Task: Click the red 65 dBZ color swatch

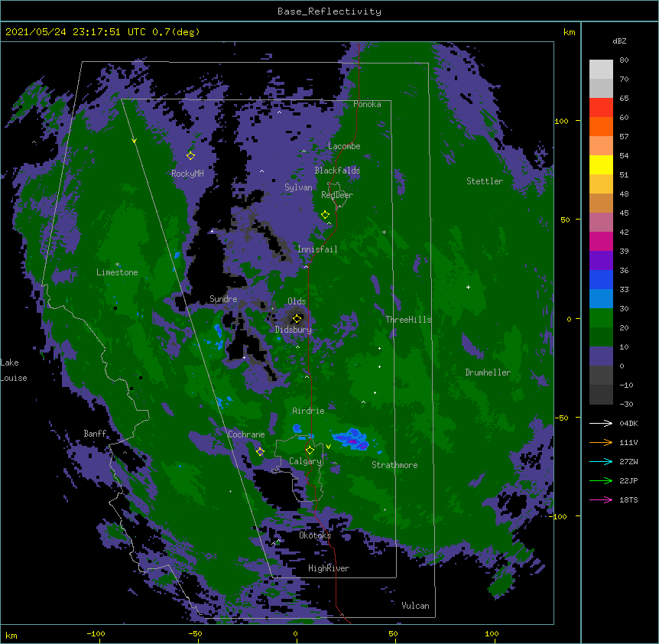Action: [601, 108]
